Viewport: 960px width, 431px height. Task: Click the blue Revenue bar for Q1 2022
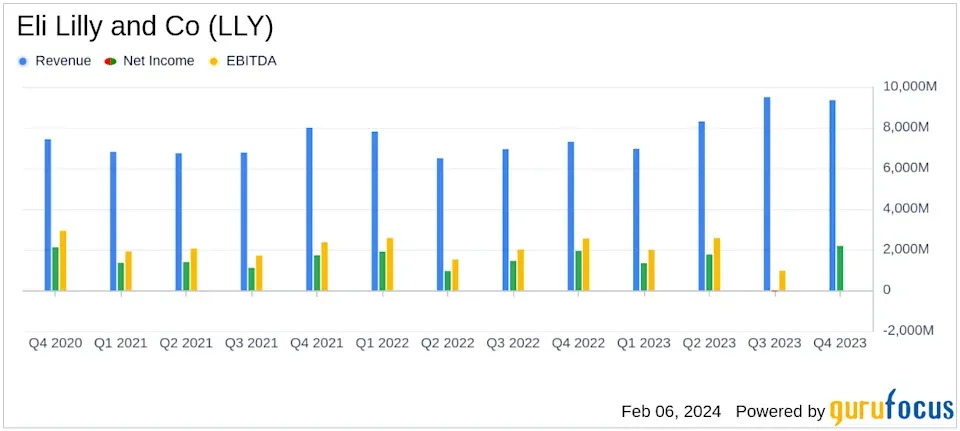[375, 211]
